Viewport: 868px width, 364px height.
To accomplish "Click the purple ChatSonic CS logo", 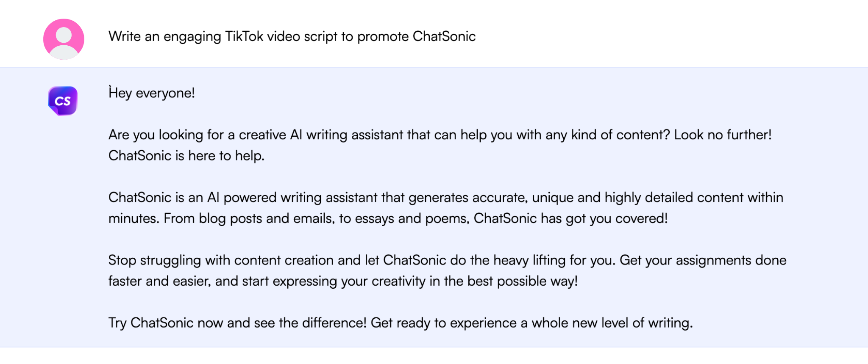I will tap(63, 101).
